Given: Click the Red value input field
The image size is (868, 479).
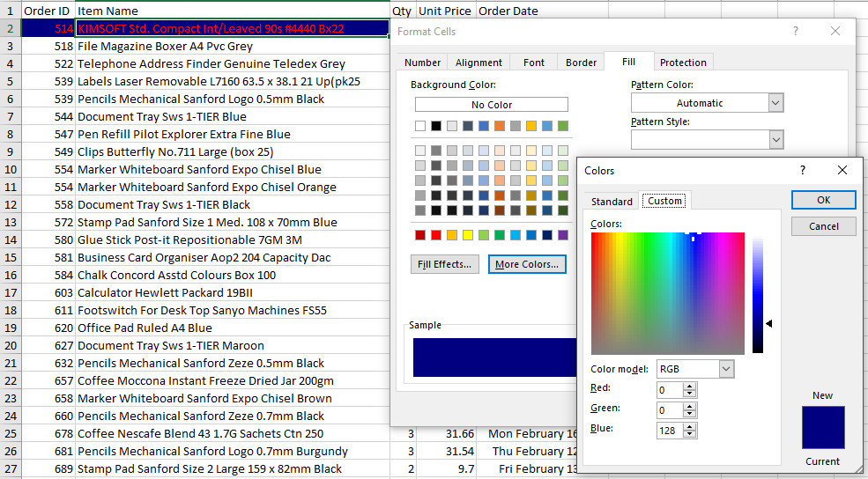Looking at the screenshot, I should coord(670,390).
